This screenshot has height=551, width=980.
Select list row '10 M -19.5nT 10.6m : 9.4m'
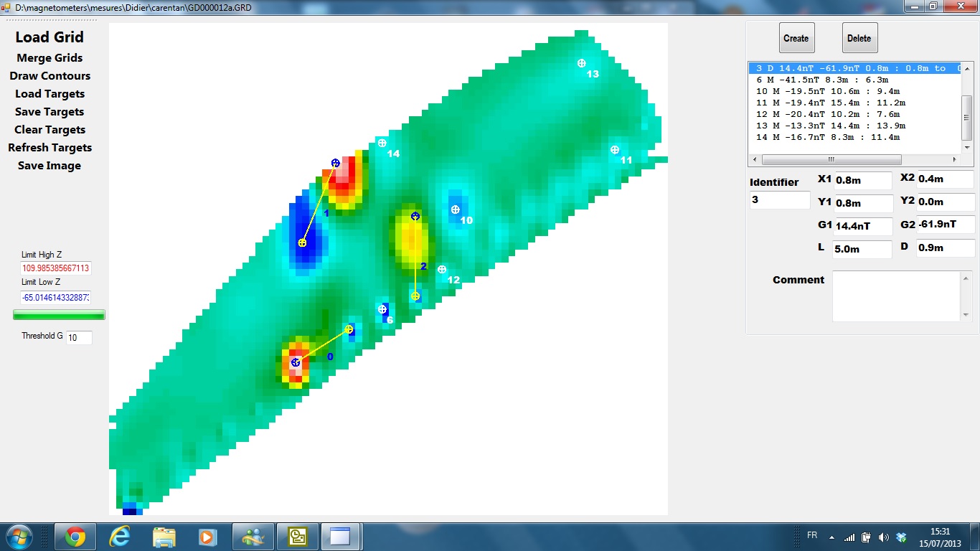[854, 91]
